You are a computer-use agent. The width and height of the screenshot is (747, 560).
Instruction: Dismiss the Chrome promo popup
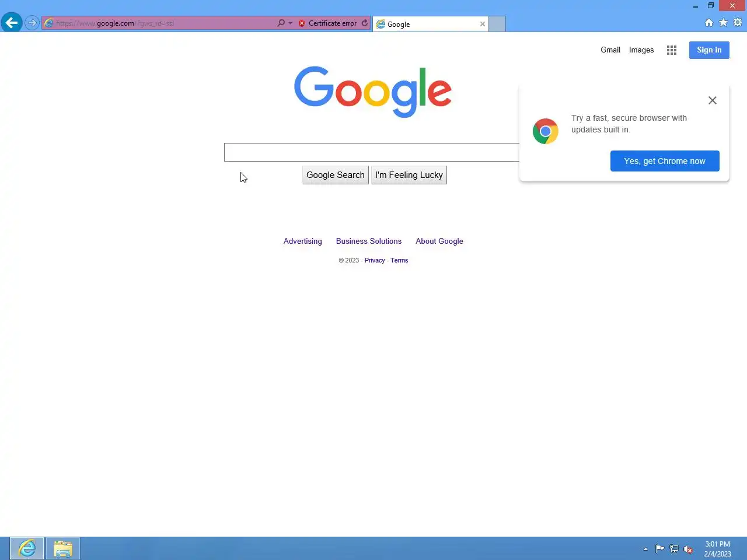(713, 100)
